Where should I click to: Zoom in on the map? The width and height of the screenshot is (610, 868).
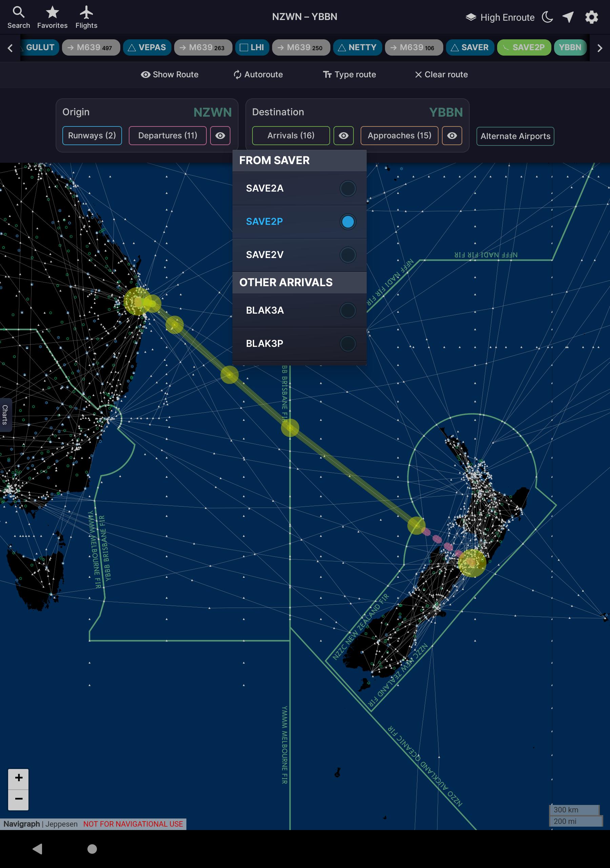[x=19, y=779]
